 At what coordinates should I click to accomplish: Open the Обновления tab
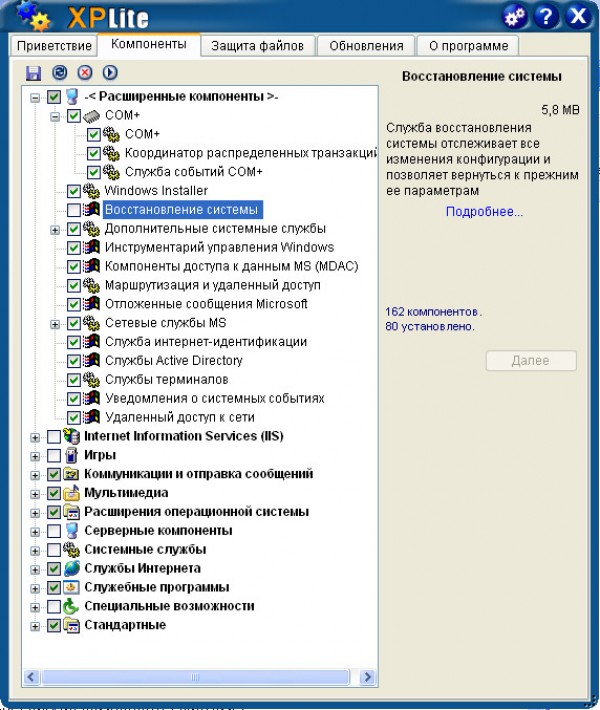pyautogui.click(x=366, y=46)
